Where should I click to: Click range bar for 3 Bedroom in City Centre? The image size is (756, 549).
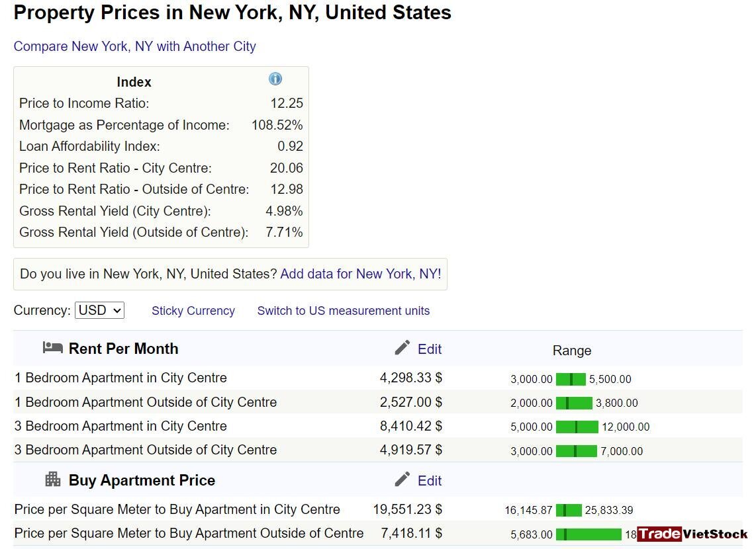pos(577,427)
